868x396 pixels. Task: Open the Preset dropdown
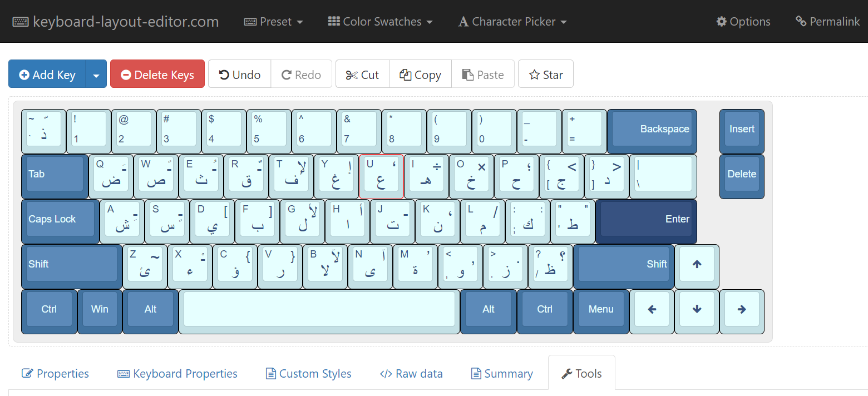pos(273,21)
